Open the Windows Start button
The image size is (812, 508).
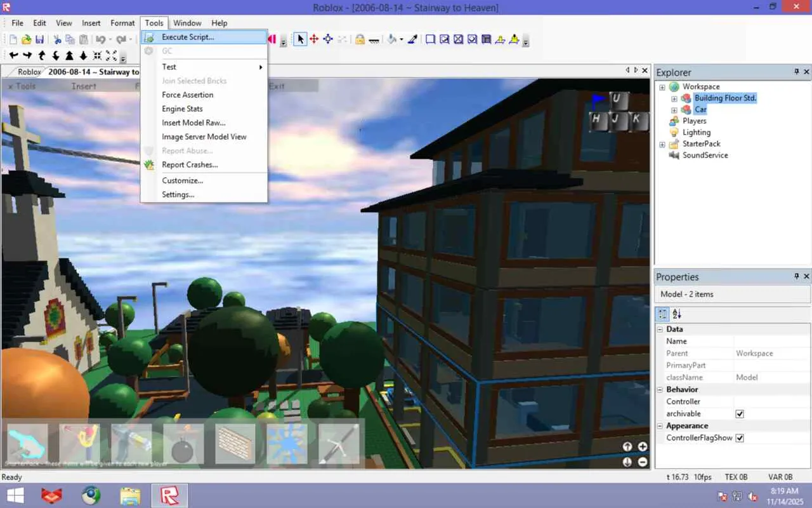[15, 495]
